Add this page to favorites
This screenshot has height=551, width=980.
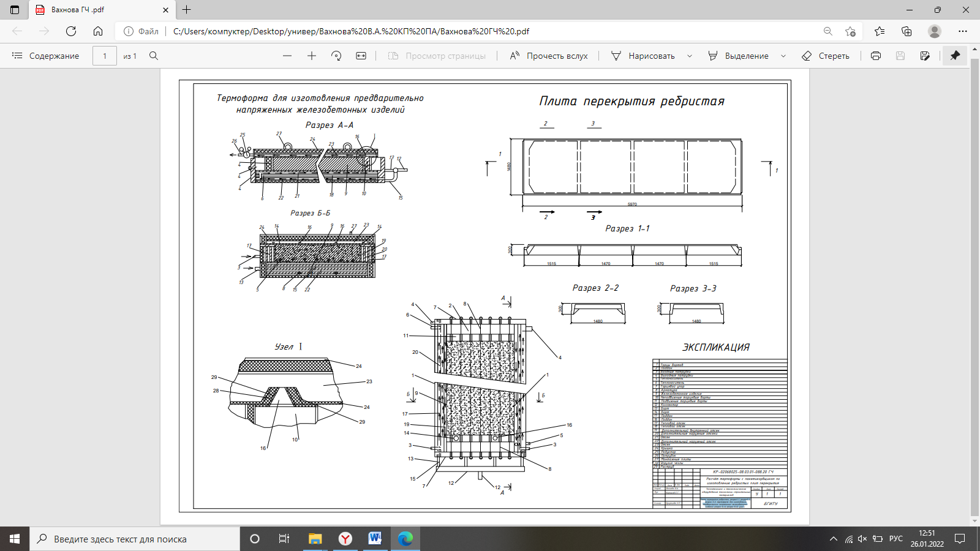pos(850,31)
